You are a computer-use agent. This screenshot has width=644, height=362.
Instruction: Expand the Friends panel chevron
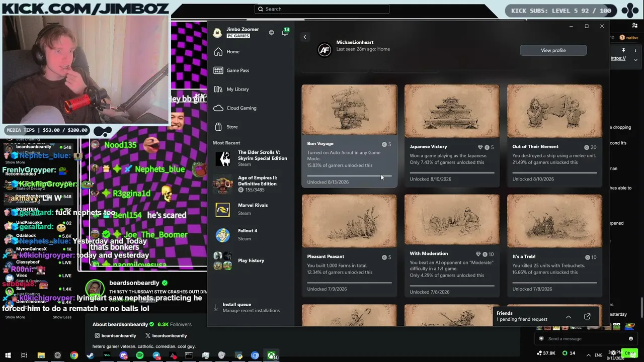point(569,317)
